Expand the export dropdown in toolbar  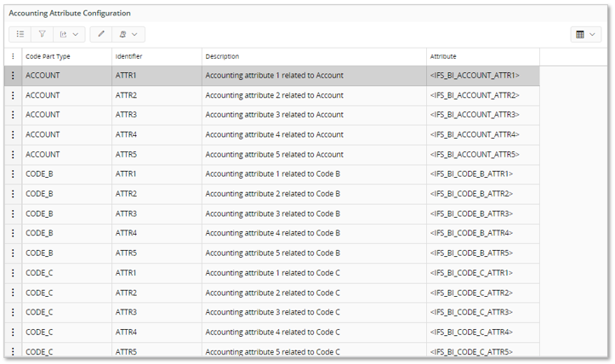click(68, 35)
